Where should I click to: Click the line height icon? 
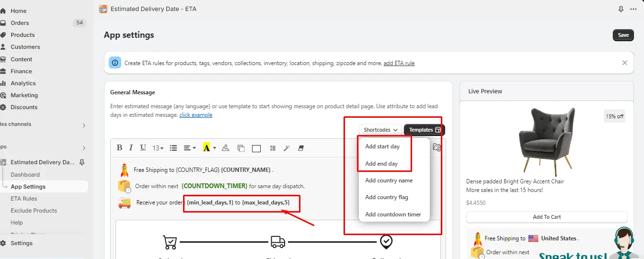273,148
